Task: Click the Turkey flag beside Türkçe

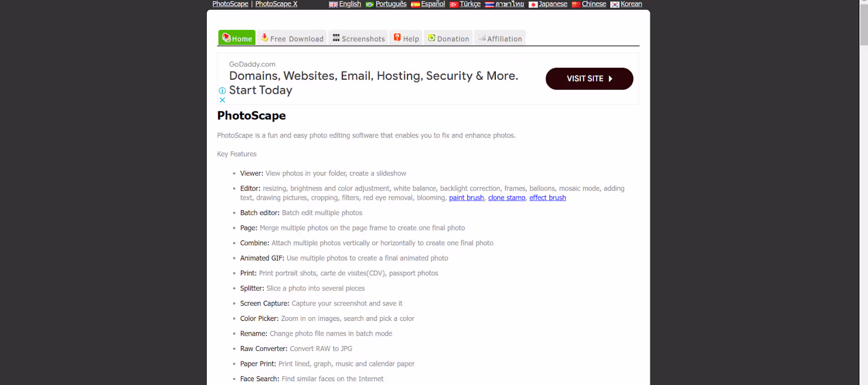Action: (454, 4)
